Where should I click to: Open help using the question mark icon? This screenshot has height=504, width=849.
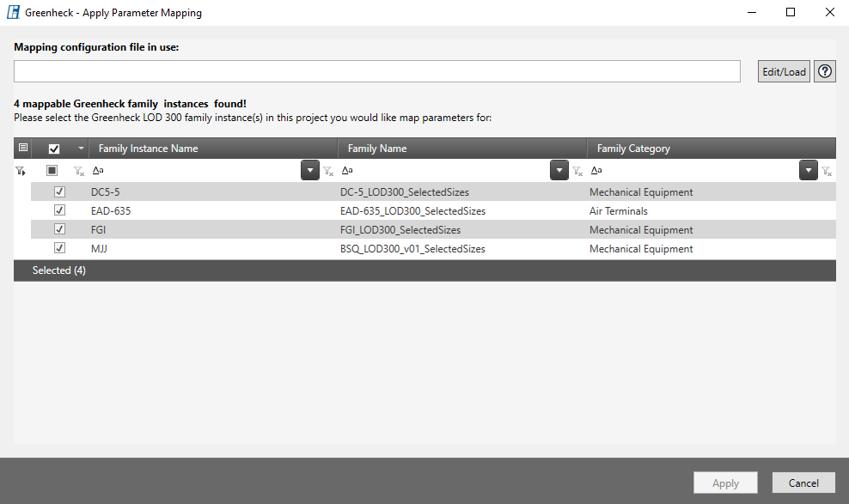(x=825, y=71)
